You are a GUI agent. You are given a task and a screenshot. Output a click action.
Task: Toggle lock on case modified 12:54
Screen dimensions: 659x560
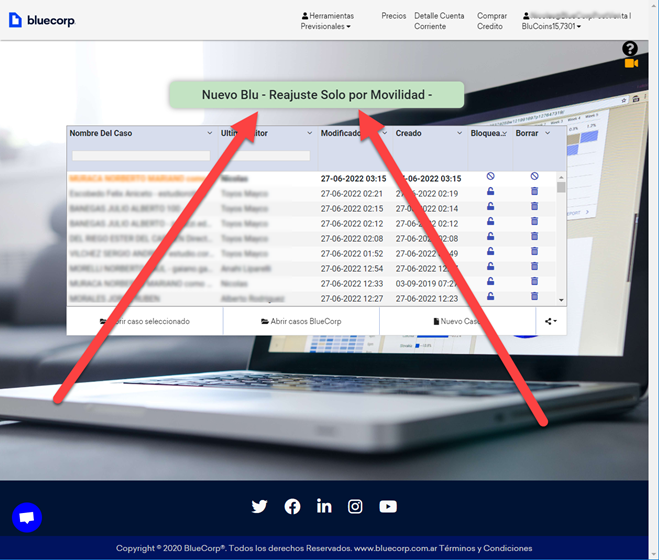point(490,267)
